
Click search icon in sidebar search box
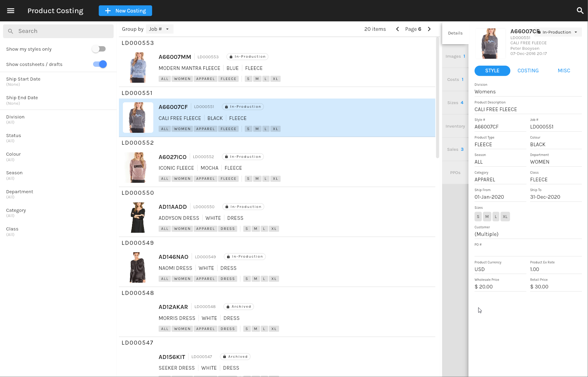pos(11,31)
